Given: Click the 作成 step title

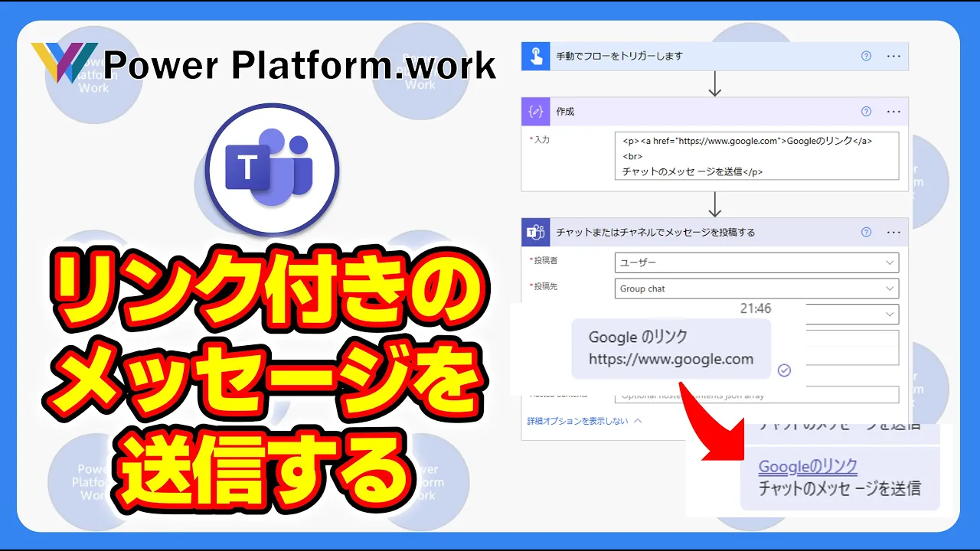Looking at the screenshot, I should pyautogui.click(x=565, y=112).
